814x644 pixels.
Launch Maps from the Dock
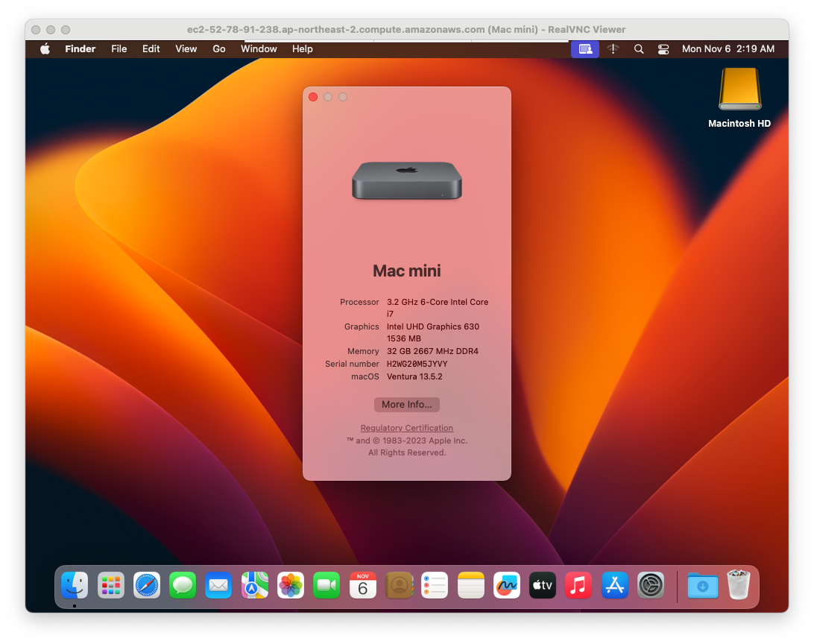tap(254, 585)
